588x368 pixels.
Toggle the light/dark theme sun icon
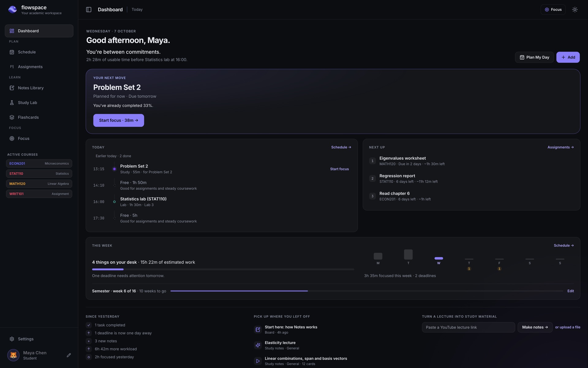pyautogui.click(x=575, y=10)
